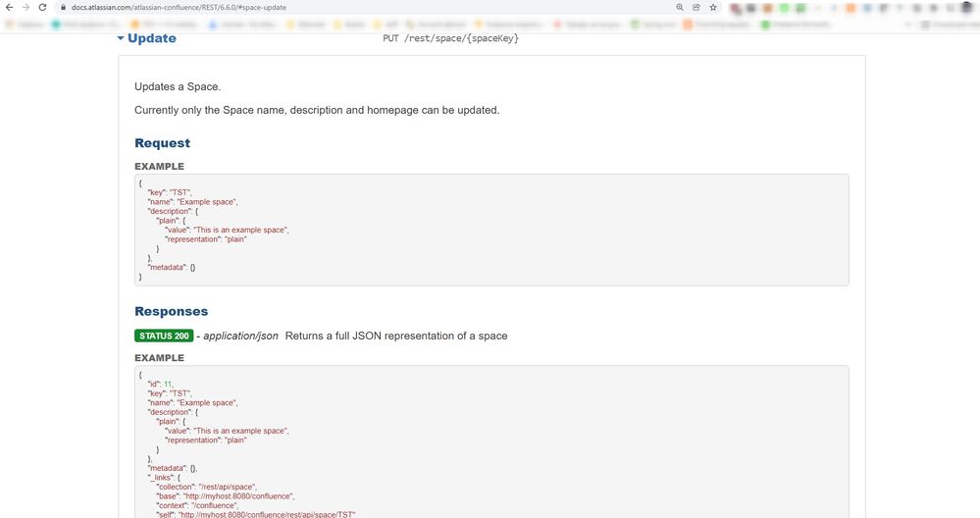Click the green STATUS 200 badge
Image resolution: width=980 pixels, height=518 pixels.
(164, 336)
